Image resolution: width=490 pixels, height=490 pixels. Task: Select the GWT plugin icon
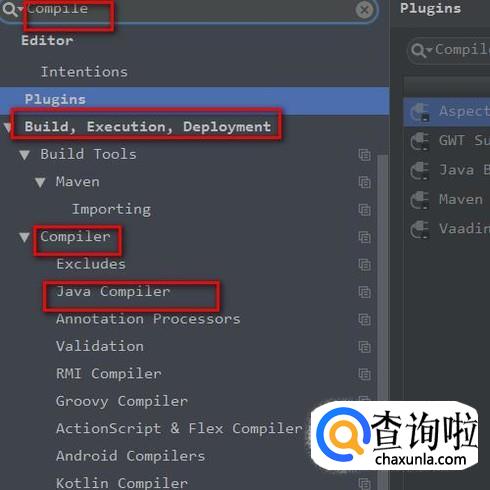coord(419,141)
